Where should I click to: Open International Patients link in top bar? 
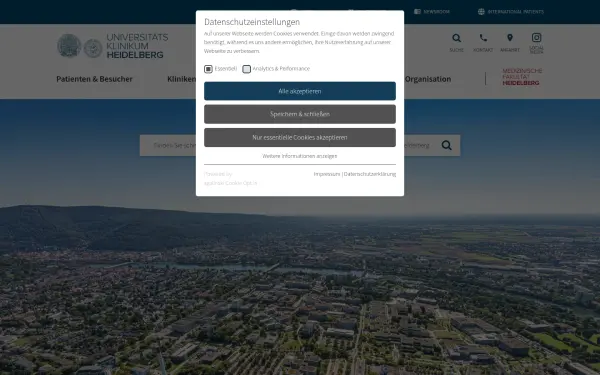[515, 12]
